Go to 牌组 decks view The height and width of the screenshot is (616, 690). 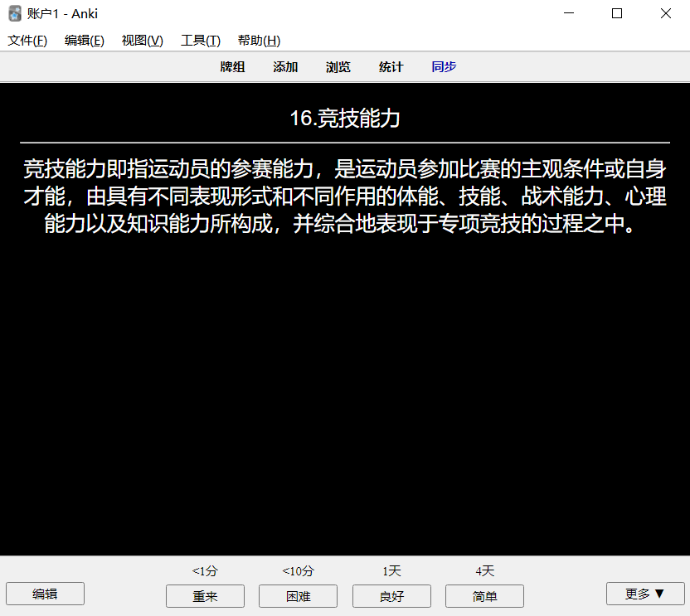tap(232, 67)
